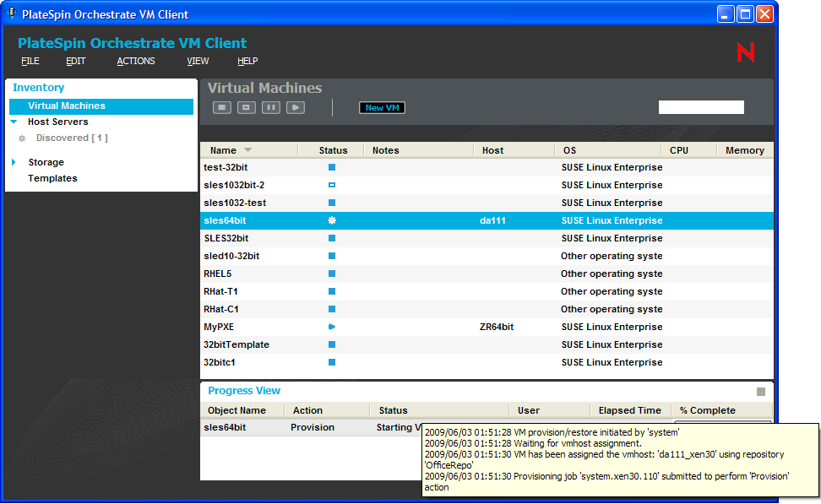Select the 32bitTemplate VM
The width and height of the screenshot is (821, 504).
[237, 345]
